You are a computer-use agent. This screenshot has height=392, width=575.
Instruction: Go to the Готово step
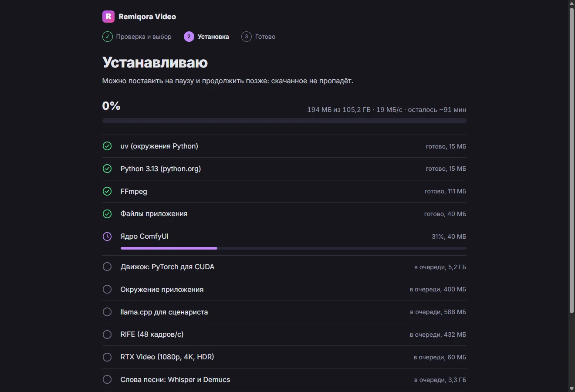(258, 37)
